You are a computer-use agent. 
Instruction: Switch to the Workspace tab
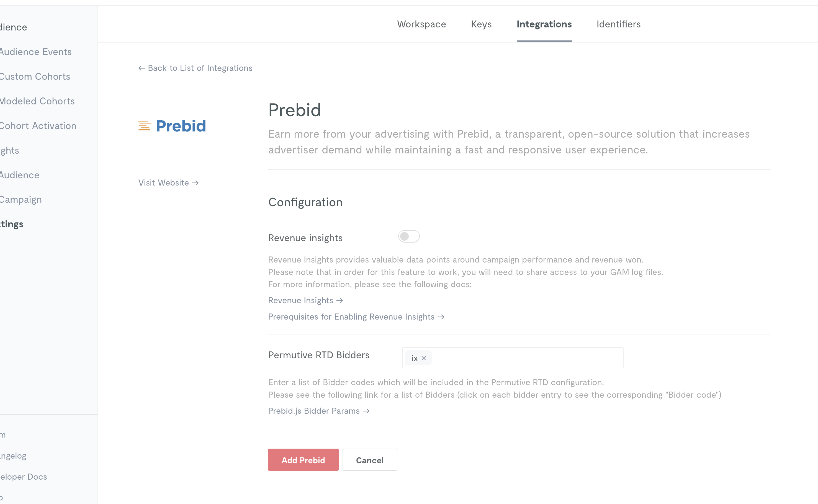coord(422,24)
